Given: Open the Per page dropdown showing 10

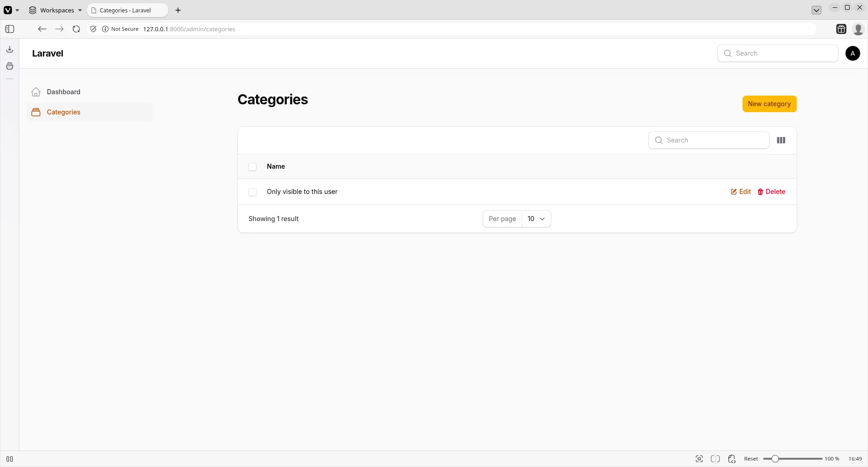Looking at the screenshot, I should [537, 219].
